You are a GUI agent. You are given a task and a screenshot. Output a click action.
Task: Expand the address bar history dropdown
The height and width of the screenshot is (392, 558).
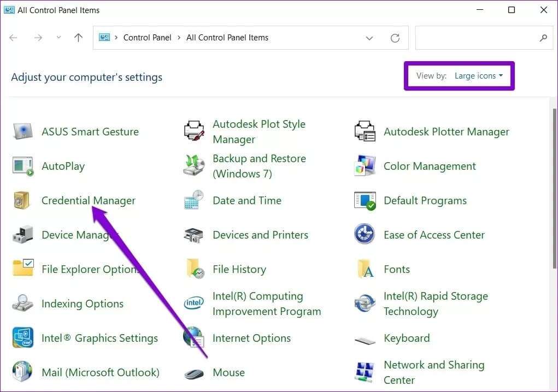click(369, 38)
